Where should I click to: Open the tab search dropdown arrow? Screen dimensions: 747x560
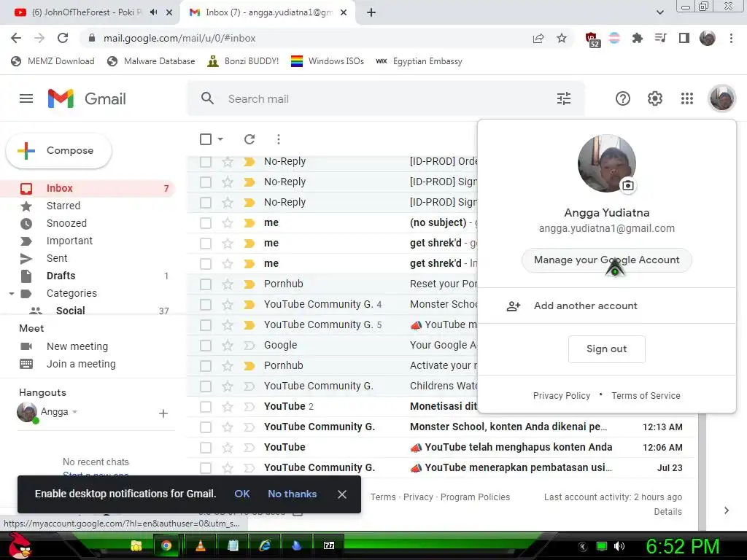pyautogui.click(x=659, y=12)
